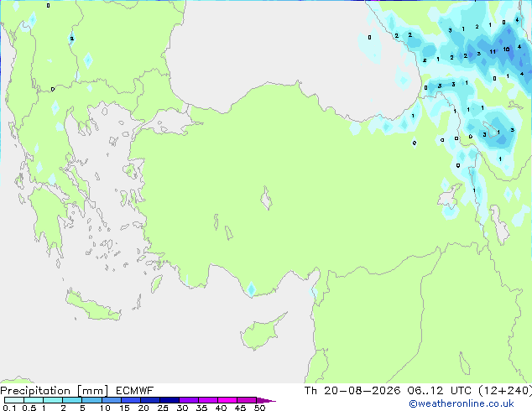Image resolution: width=532 pixels, height=411 pixels.
Task: Click the '(12+240)' forecast step text
Action: coord(505,391)
